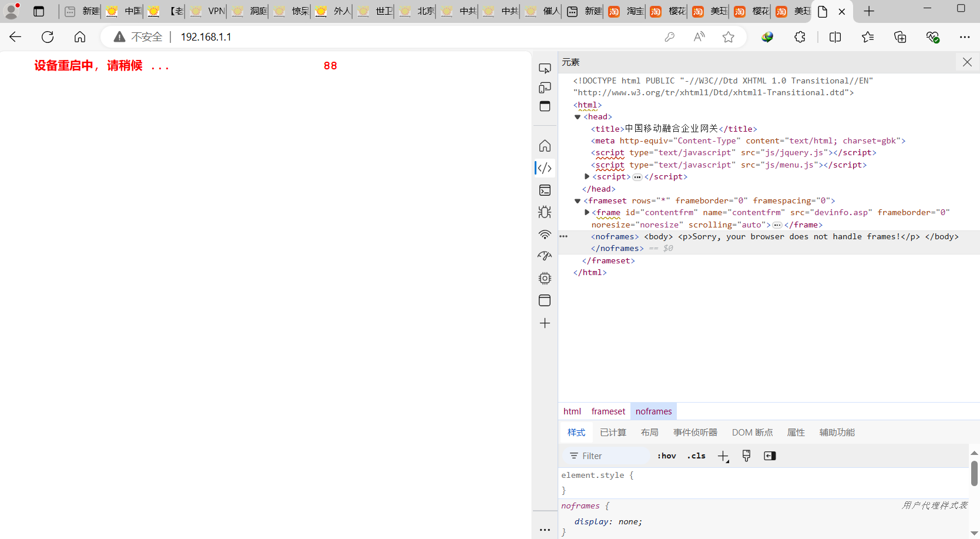Select the title element row 中国移动融合企业网关
Screen dimensions: 980x539
tap(673, 129)
